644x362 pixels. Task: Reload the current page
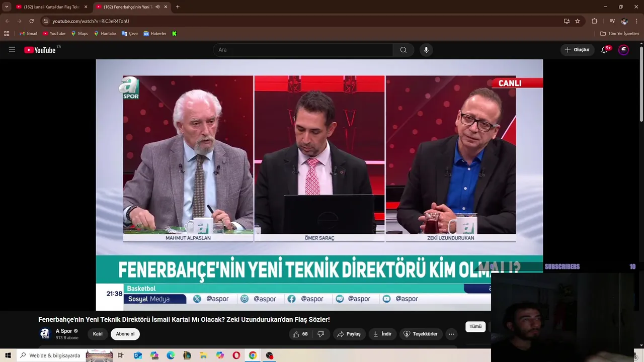[x=31, y=21]
